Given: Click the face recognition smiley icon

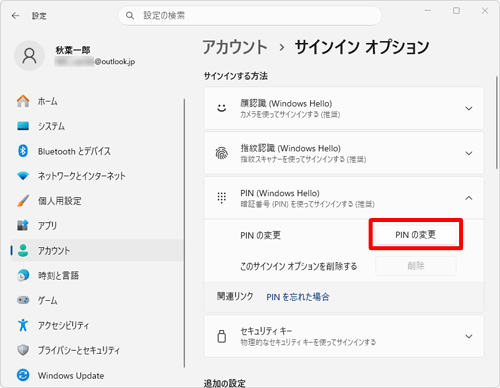Looking at the screenshot, I should [x=222, y=108].
